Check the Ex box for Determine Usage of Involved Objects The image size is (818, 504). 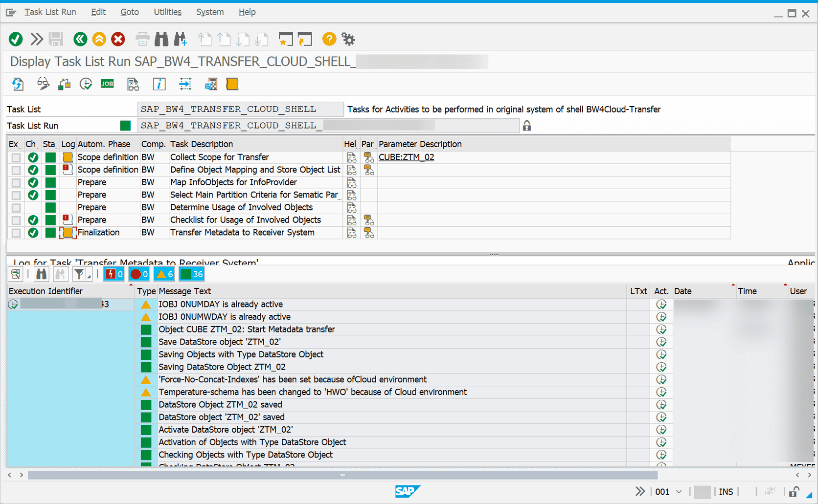coord(16,207)
